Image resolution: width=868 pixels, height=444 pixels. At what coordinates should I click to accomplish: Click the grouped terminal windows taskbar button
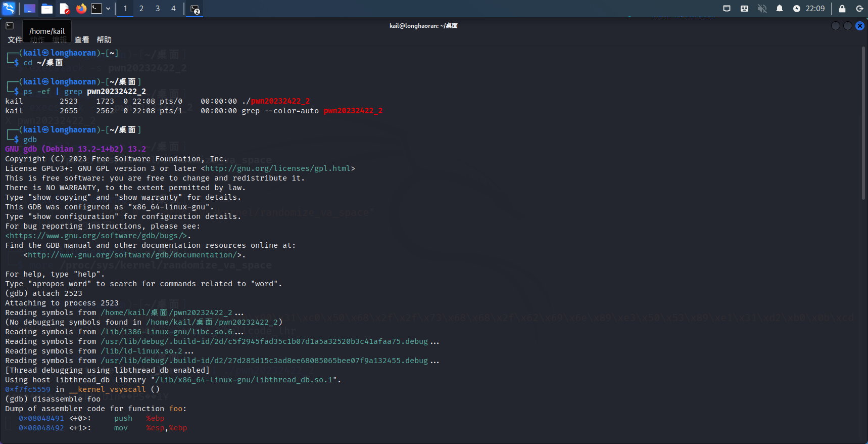coord(195,9)
